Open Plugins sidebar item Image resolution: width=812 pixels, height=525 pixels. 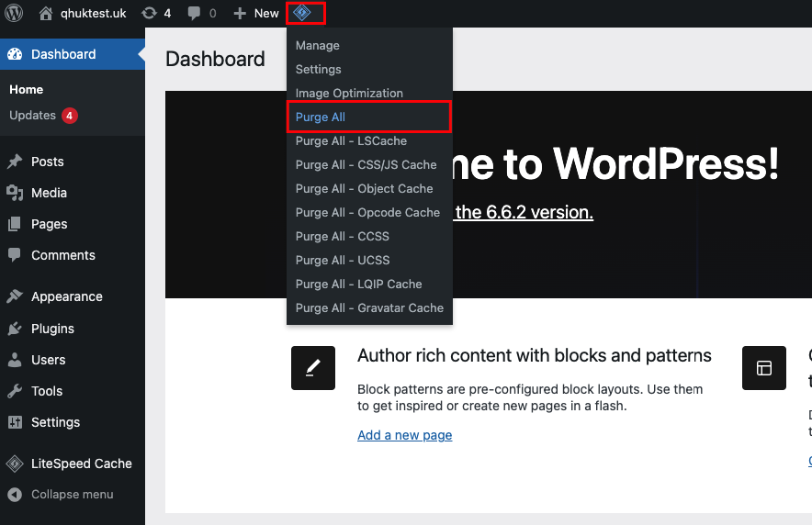(x=52, y=329)
